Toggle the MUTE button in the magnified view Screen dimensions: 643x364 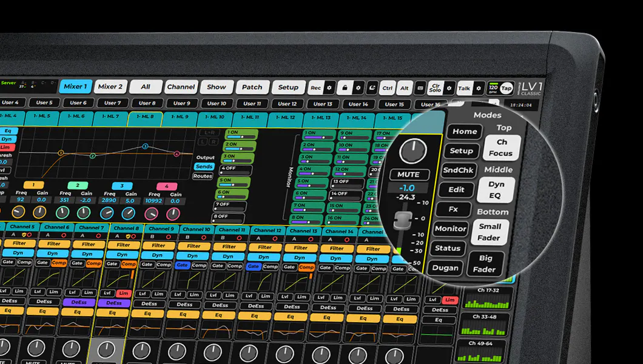coord(408,175)
